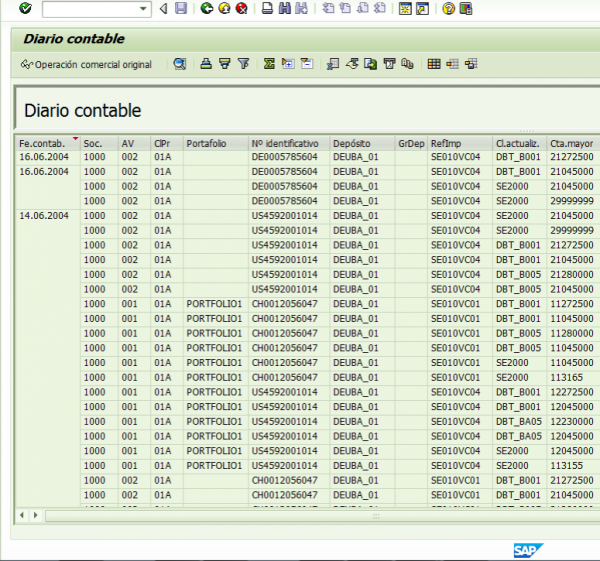The height and width of the screenshot is (561, 600).
Task: Click the Create Shortcut icon
Action: pyautogui.click(x=422, y=8)
